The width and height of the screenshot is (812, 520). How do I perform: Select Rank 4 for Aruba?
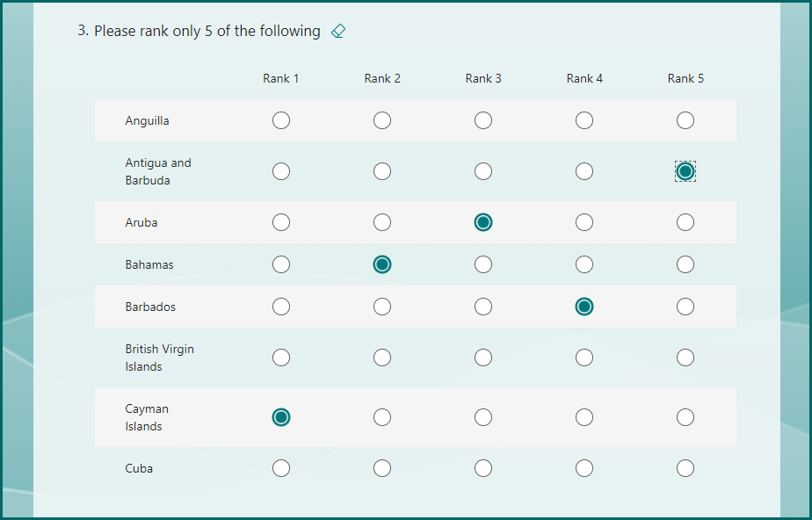point(584,222)
